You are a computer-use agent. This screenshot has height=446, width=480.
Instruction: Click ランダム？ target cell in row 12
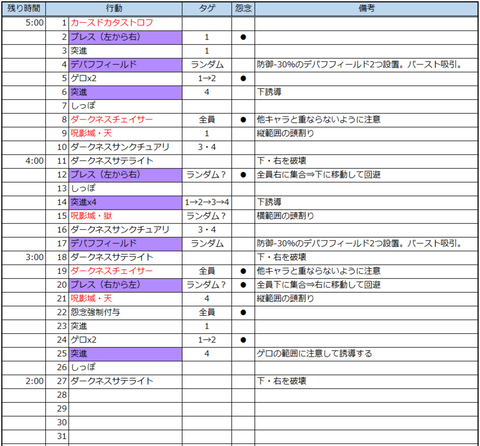[207, 175]
